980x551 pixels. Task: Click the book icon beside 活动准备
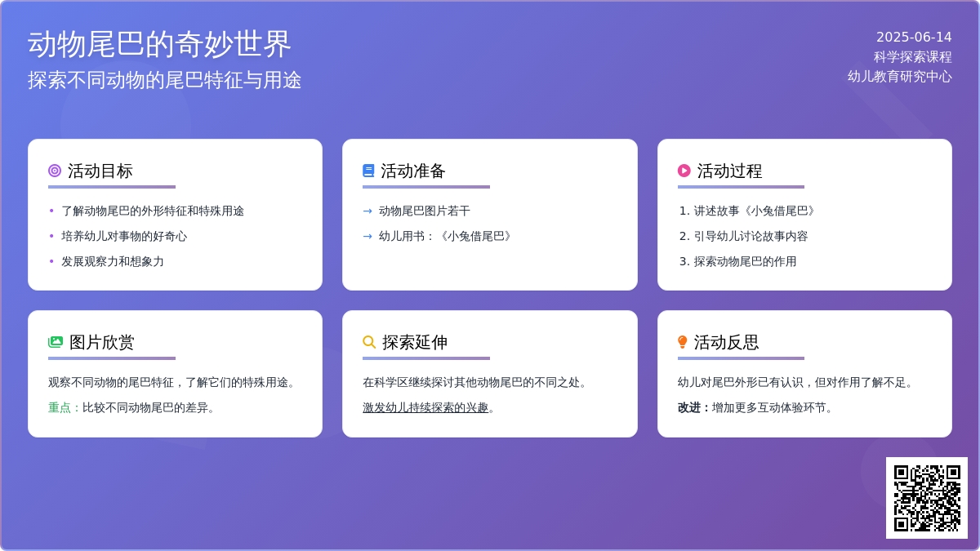click(x=368, y=171)
